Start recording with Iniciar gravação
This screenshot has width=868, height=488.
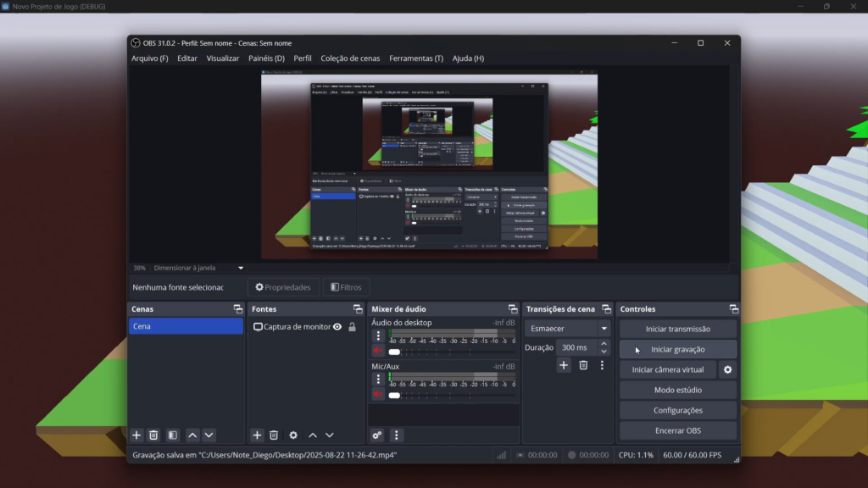[678, 349]
